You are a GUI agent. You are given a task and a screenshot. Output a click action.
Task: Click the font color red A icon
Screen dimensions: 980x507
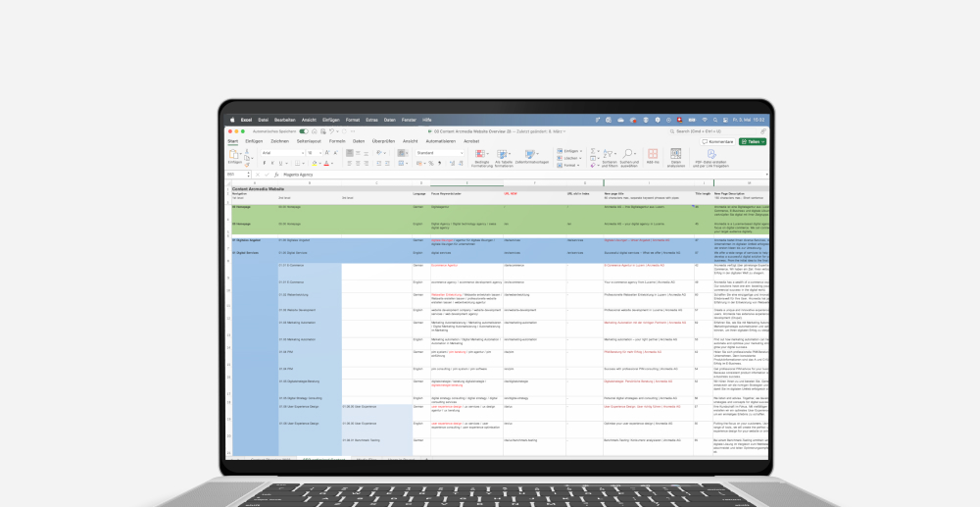325,162
